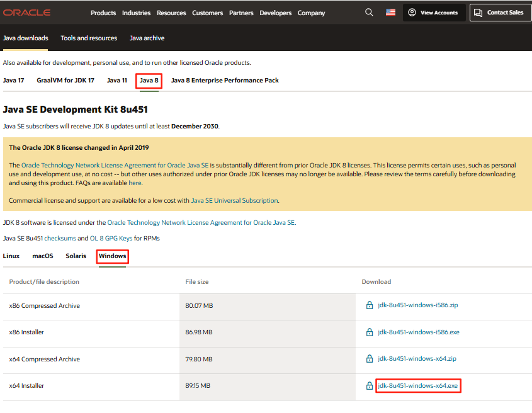Open the Products menu
The width and height of the screenshot is (532, 413).
point(103,13)
